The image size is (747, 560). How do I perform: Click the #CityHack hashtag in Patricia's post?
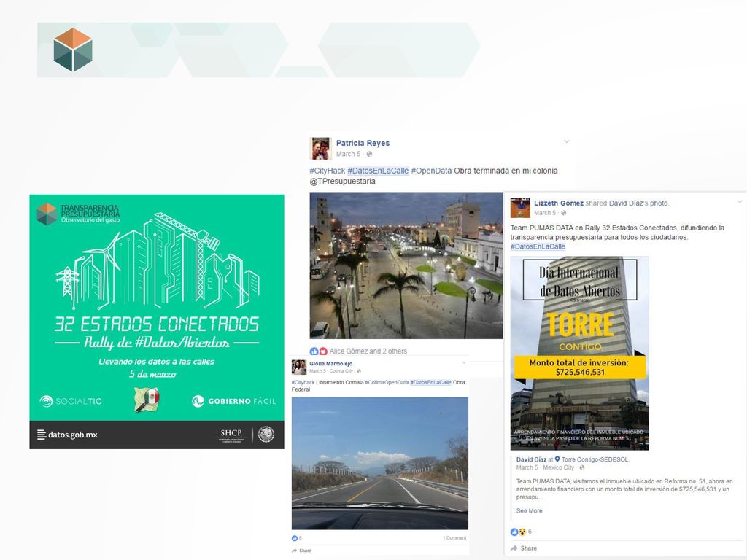pyautogui.click(x=327, y=171)
